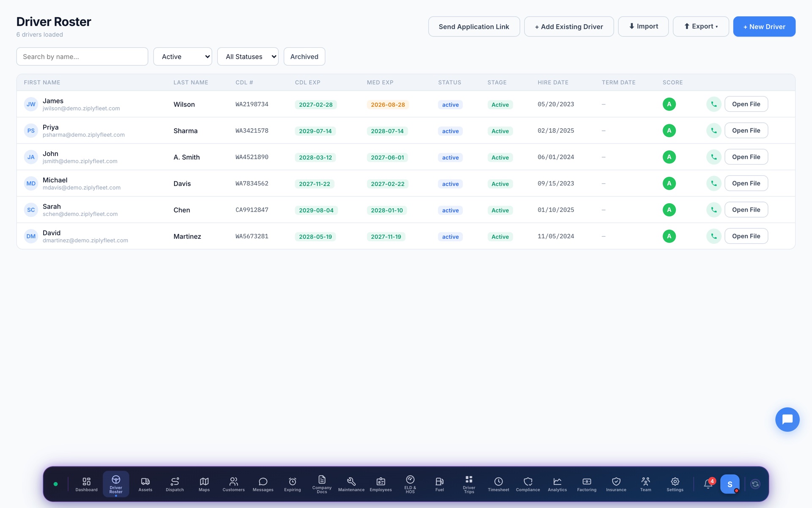Viewport: 812px width, 508px height.
Task: Open Driver Trips in the dock
Action: click(x=469, y=484)
